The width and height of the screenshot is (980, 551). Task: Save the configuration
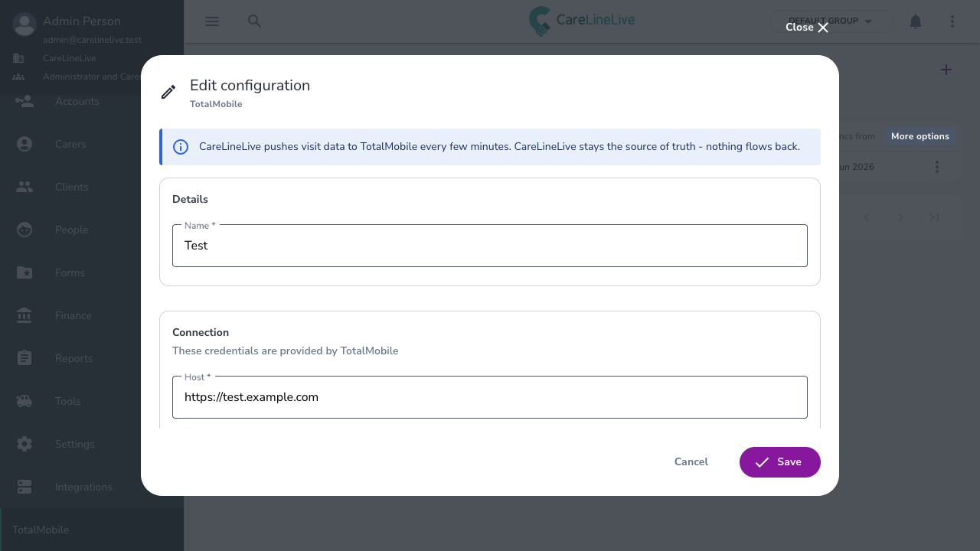click(x=780, y=462)
